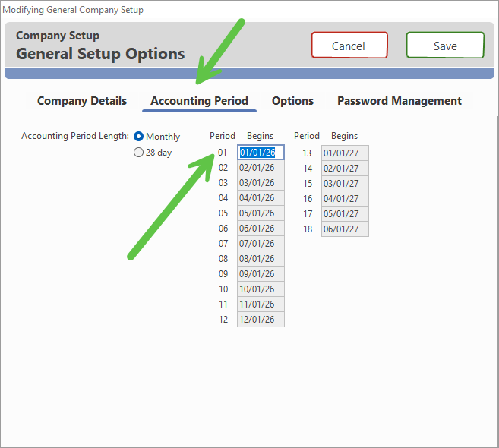Screen dimensions: 499x448
Task: Click period 04 begins field 04/01/26
Action: coord(261,198)
